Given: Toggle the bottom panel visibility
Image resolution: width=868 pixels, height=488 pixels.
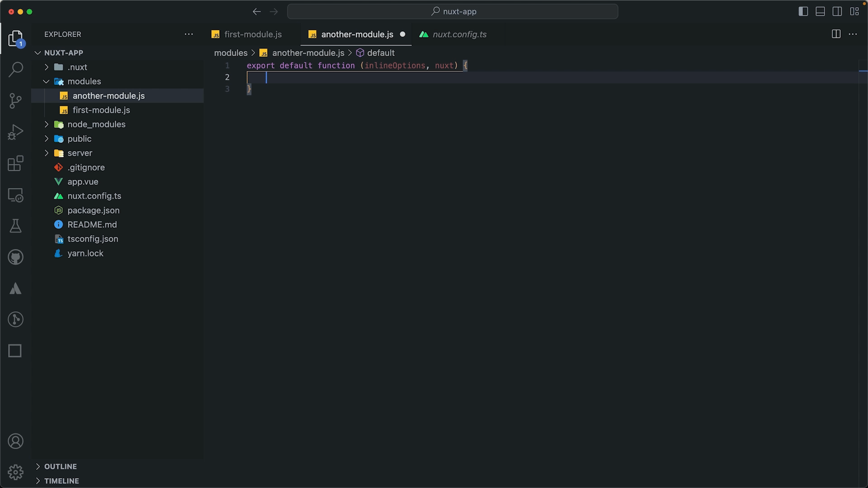Looking at the screenshot, I should point(820,12).
